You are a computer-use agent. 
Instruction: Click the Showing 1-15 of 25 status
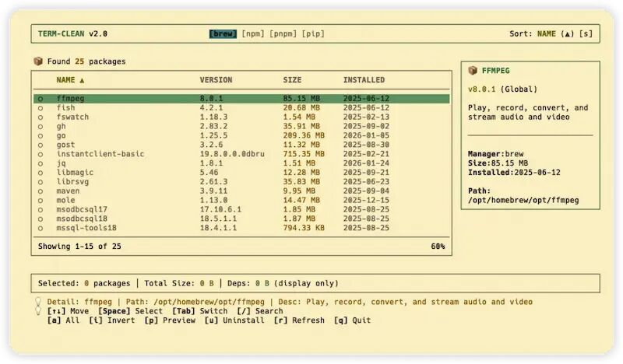[79, 246]
